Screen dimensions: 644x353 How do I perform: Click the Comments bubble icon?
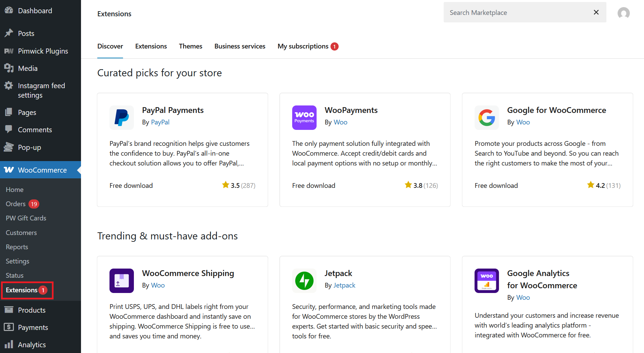tap(9, 129)
